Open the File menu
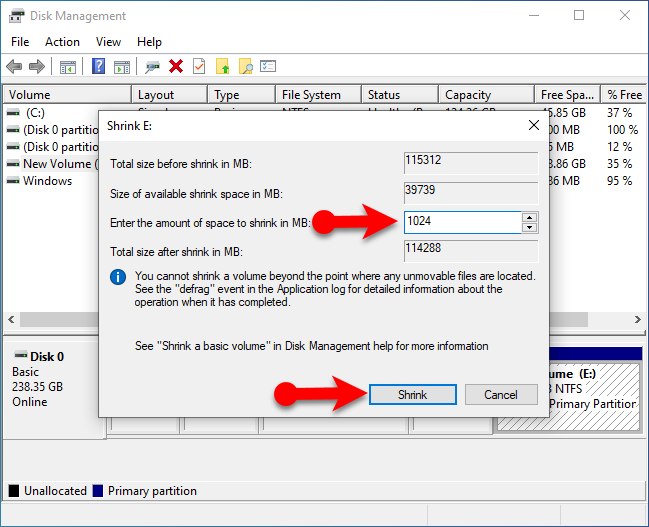 20,42
